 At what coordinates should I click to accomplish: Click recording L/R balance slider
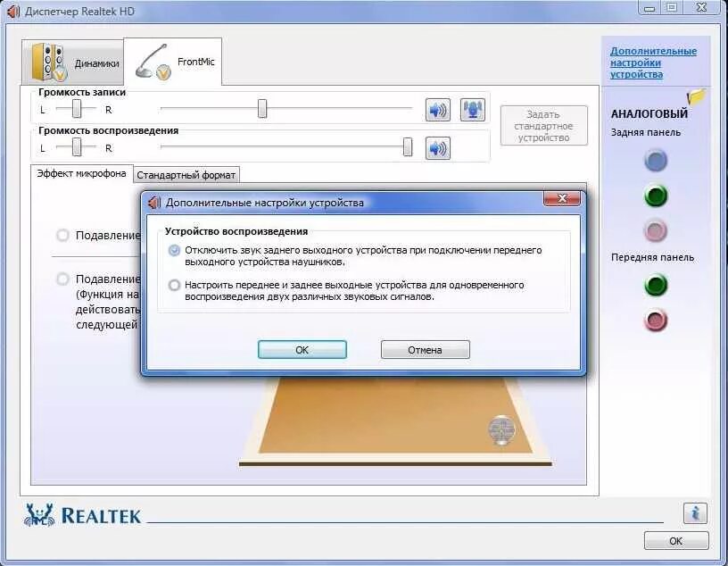[76, 109]
